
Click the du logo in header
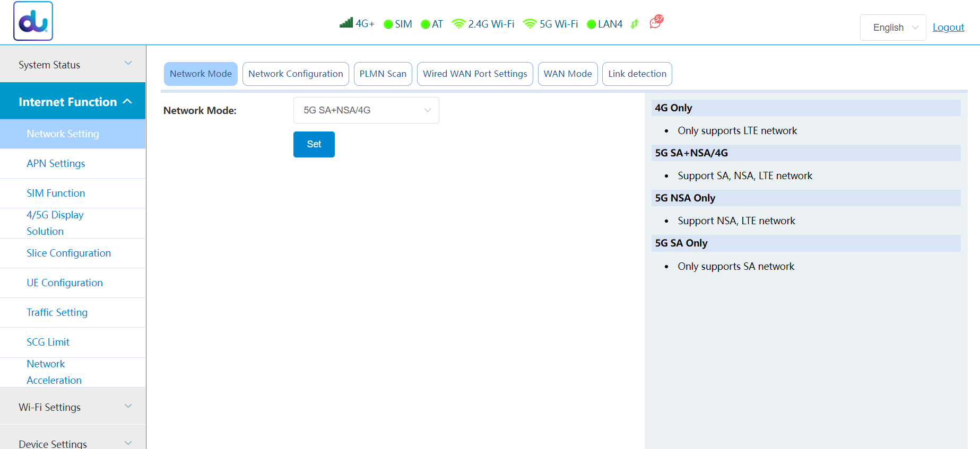tap(33, 21)
